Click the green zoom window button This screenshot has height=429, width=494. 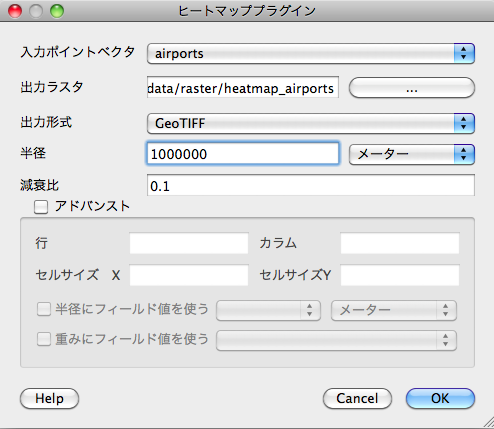pyautogui.click(x=57, y=11)
